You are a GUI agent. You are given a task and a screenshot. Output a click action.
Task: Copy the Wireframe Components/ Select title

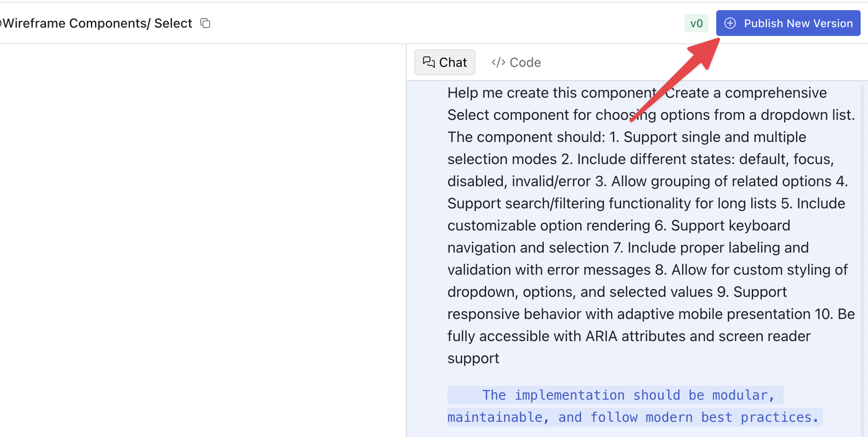205,23
